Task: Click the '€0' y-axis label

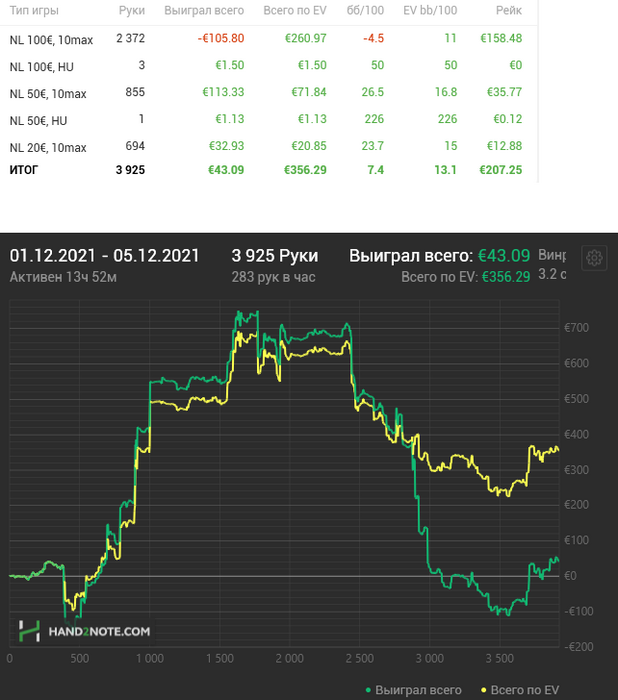Action: (570, 576)
